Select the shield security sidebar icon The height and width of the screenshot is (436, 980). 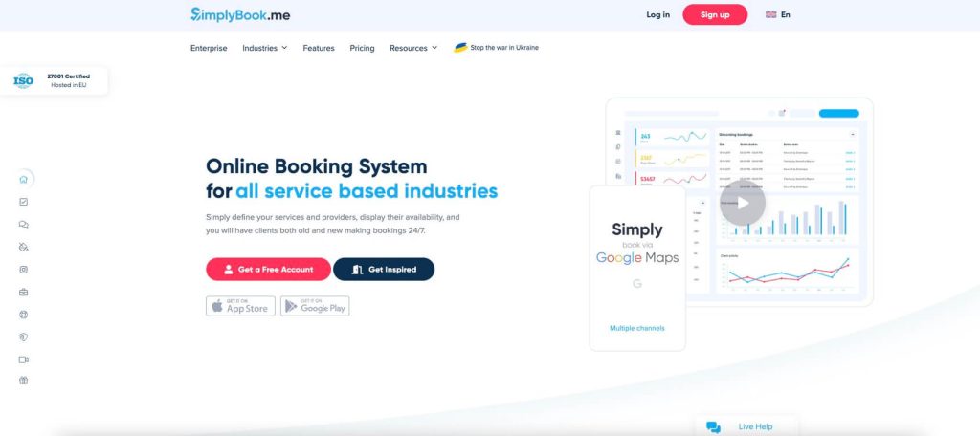pyautogui.click(x=24, y=337)
